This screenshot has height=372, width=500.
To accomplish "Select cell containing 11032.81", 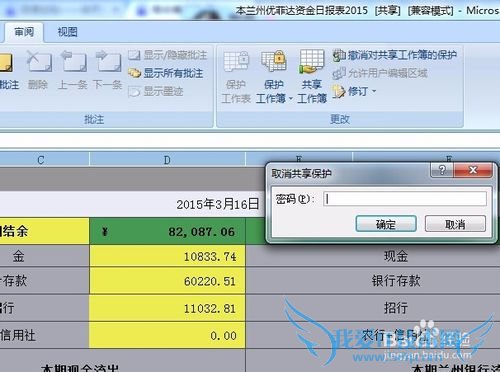I will point(167,308).
